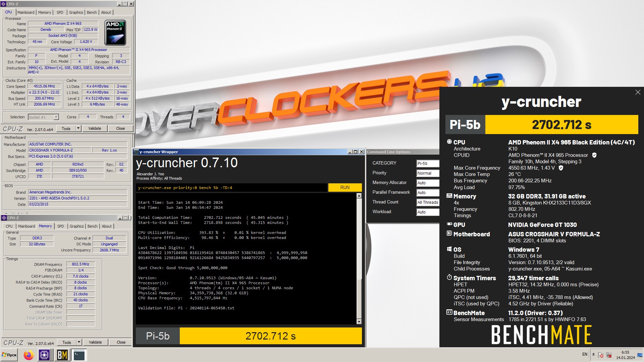Click Close in the top CPU-Z window
This screenshot has width=644, height=362.
click(x=120, y=128)
